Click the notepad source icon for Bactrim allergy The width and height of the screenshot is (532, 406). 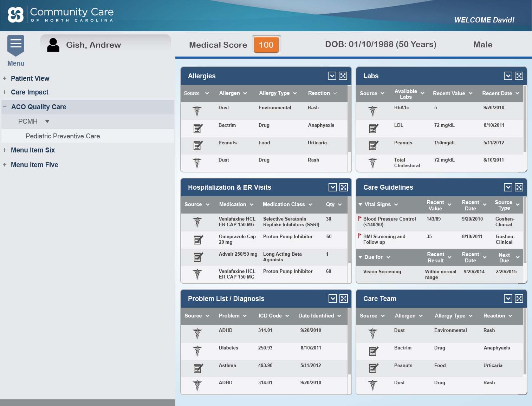pos(198,128)
